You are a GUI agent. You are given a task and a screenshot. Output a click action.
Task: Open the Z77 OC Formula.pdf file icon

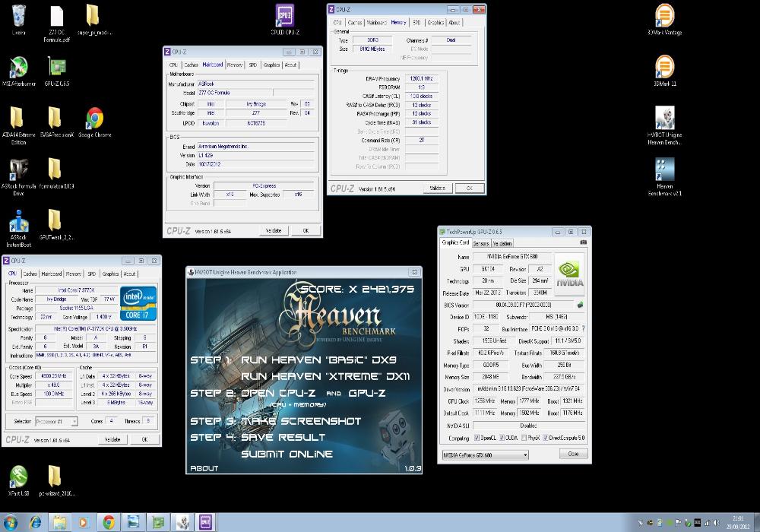[x=57, y=24]
